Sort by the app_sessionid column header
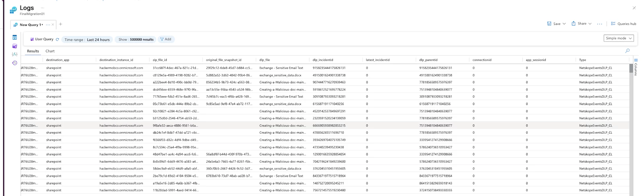 [536, 60]
